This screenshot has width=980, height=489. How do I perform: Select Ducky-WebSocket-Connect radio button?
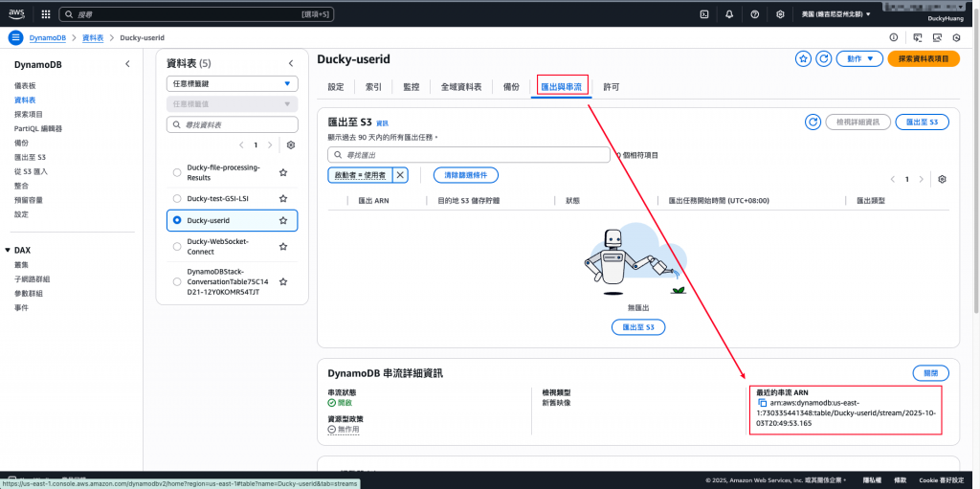coord(177,246)
